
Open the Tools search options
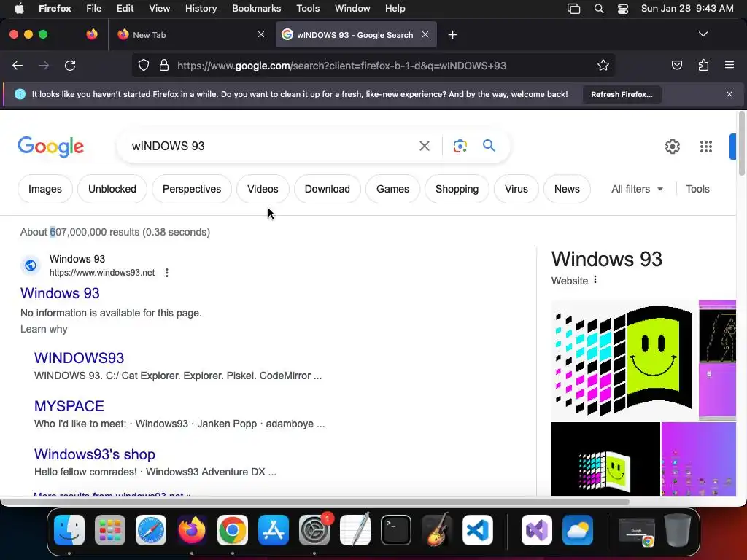697,189
